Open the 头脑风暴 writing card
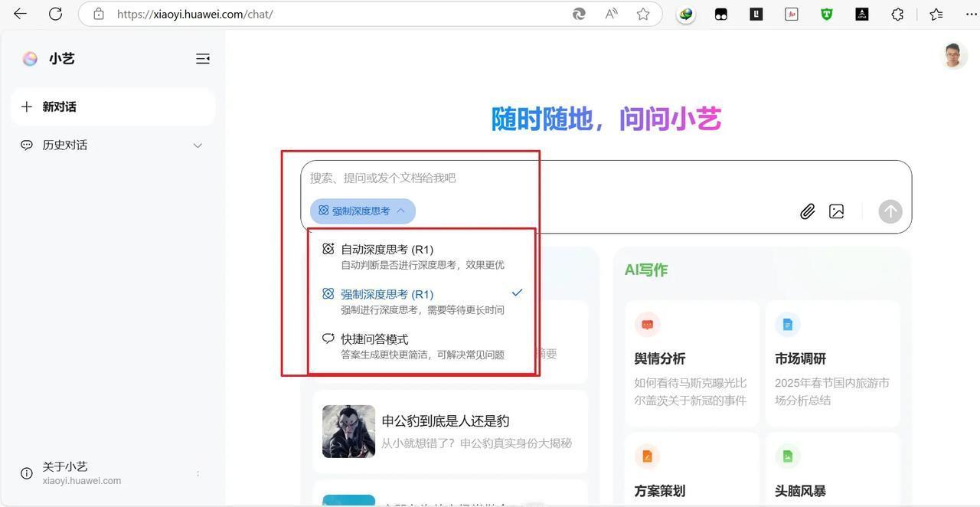Viewport: 980px width, 507px height. coord(833,469)
